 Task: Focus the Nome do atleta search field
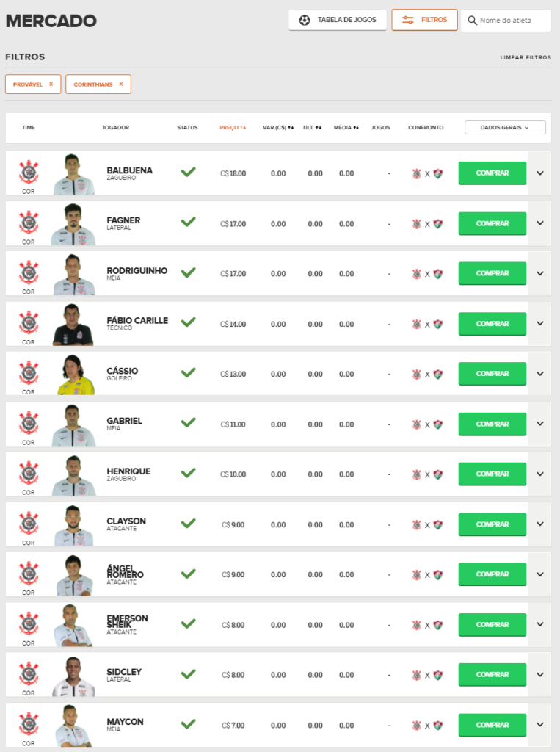pos(512,21)
